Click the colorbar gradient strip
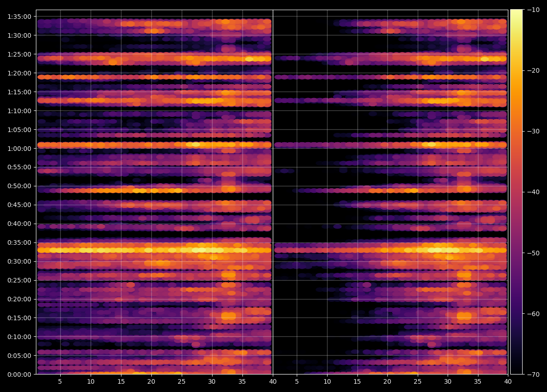 [x=516, y=192]
